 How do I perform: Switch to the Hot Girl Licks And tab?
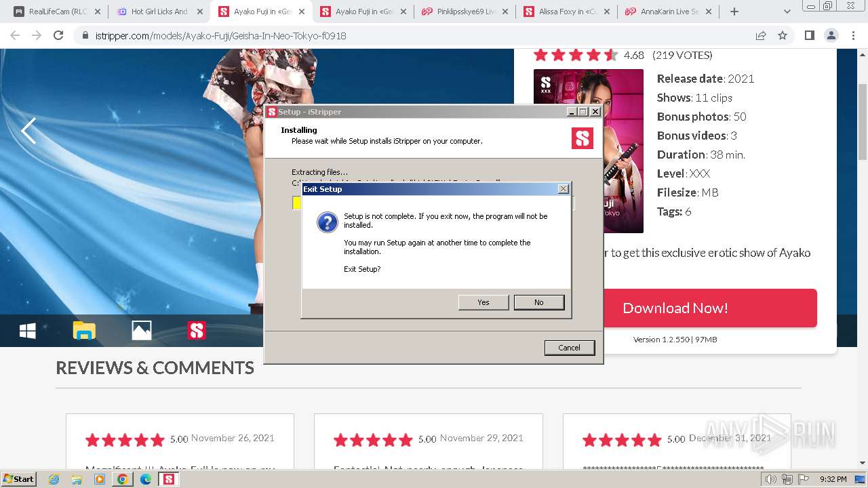(159, 12)
